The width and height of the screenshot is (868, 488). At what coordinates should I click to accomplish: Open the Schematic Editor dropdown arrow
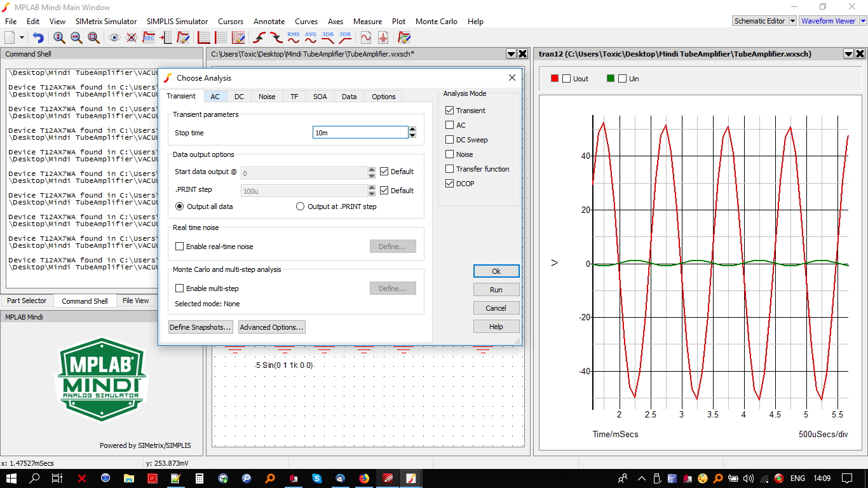(x=792, y=21)
